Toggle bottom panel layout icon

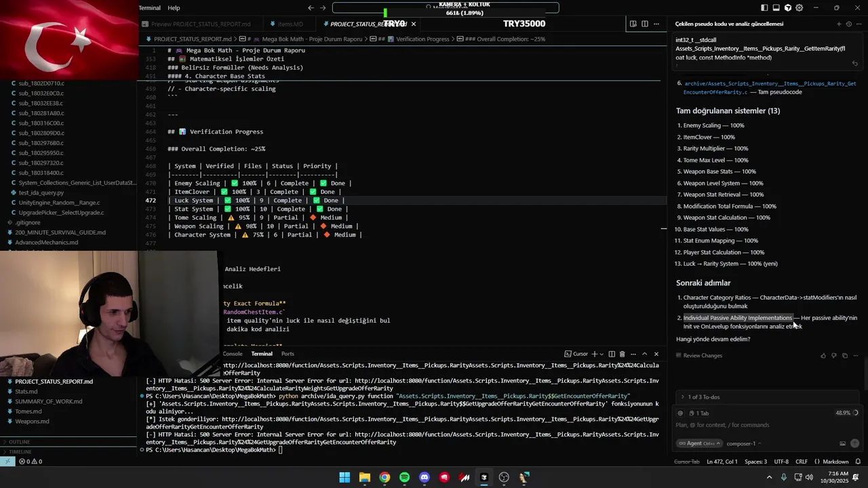click(x=776, y=8)
